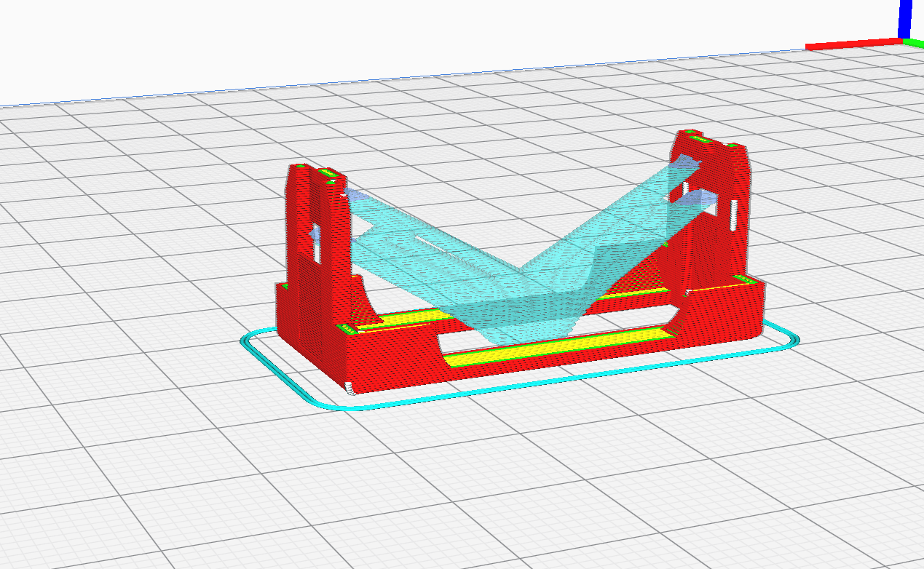Screen dimensions: 924x569
Task: Click the purple bridge patch on right tower
Action: point(688,163)
